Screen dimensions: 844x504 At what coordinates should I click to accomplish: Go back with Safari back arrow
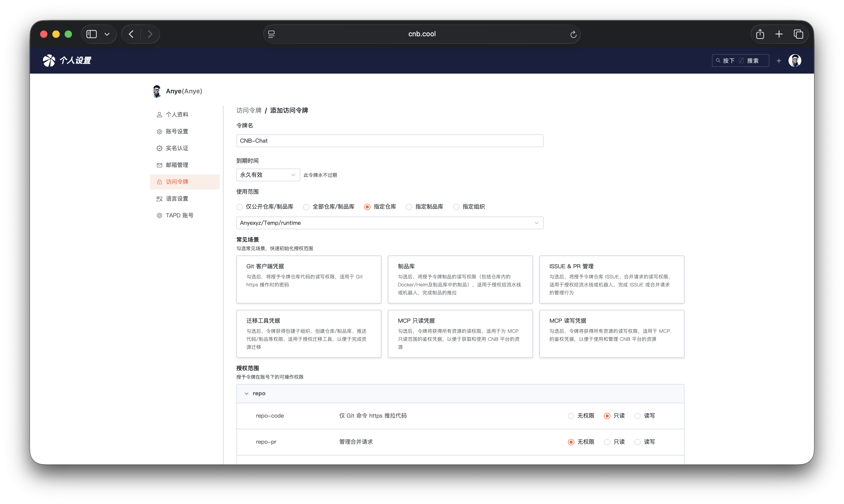131,34
